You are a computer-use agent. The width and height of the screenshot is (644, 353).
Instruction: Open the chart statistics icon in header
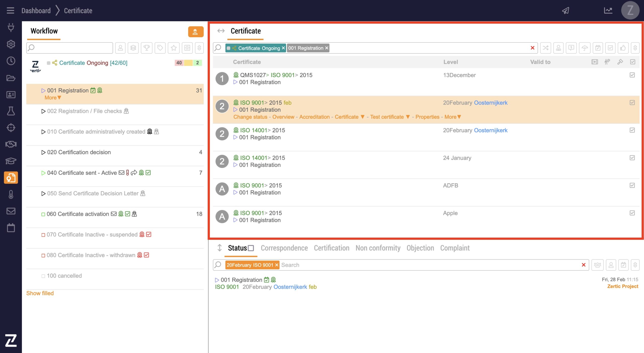tap(608, 11)
